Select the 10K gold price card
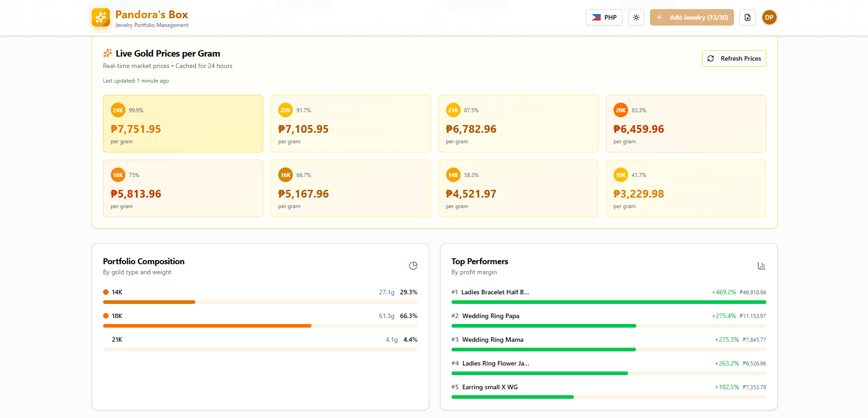The width and height of the screenshot is (868, 418). [686, 188]
